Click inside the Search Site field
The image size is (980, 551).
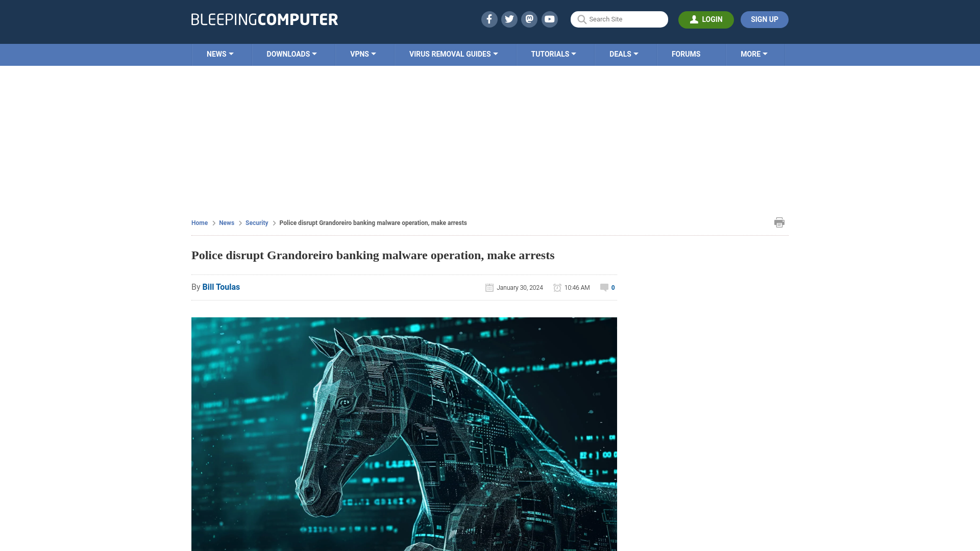pos(619,19)
